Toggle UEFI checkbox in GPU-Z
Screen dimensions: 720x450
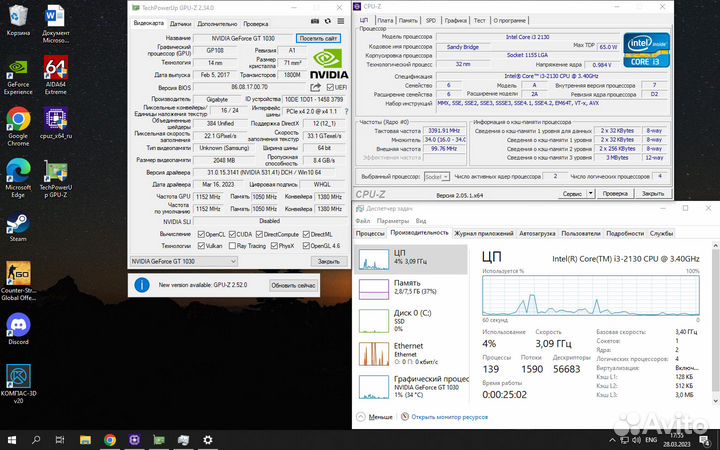point(330,87)
